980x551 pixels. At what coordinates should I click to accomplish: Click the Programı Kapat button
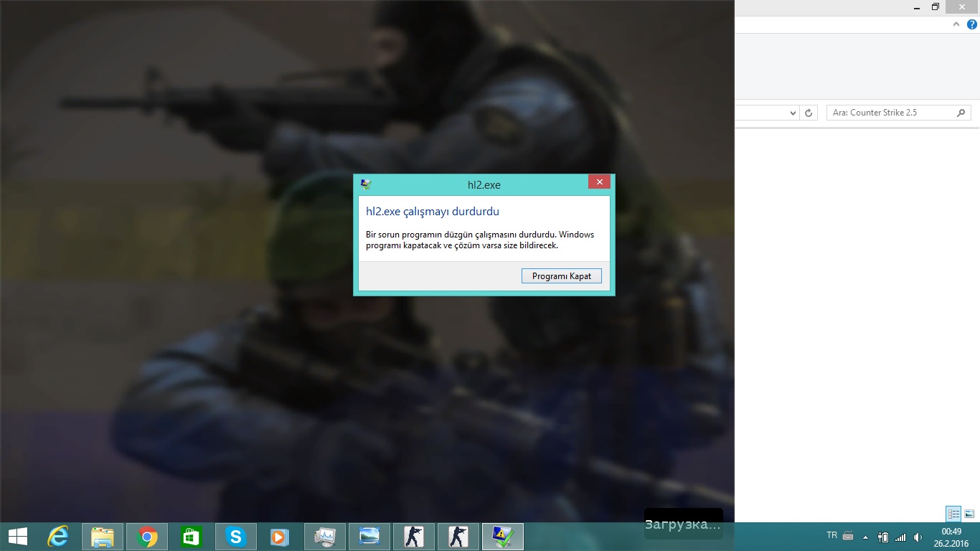(561, 276)
